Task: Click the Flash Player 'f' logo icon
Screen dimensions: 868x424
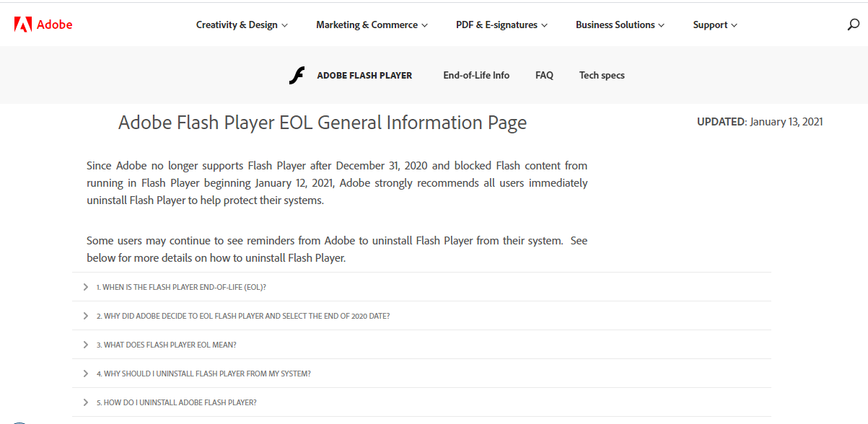Action: tap(297, 75)
